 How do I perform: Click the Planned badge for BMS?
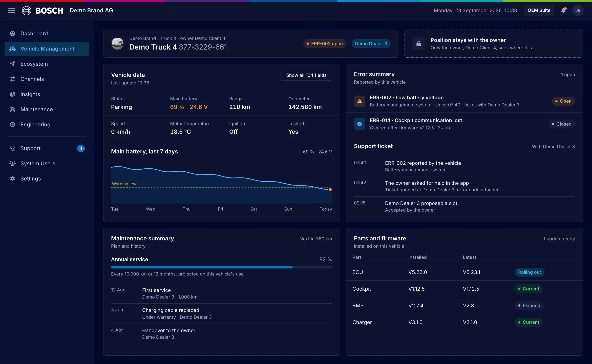[x=529, y=306]
